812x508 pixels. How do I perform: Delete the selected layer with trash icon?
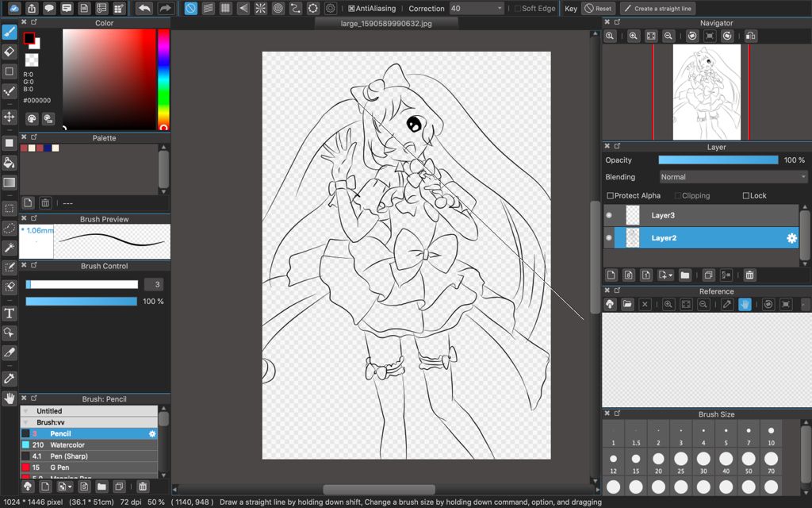pos(749,275)
